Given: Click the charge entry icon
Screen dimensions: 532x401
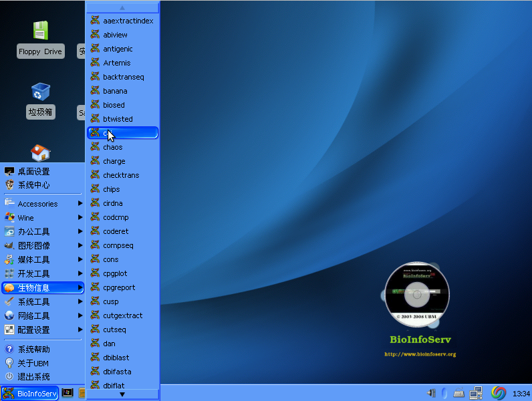Looking at the screenshot, I should click(95, 160).
